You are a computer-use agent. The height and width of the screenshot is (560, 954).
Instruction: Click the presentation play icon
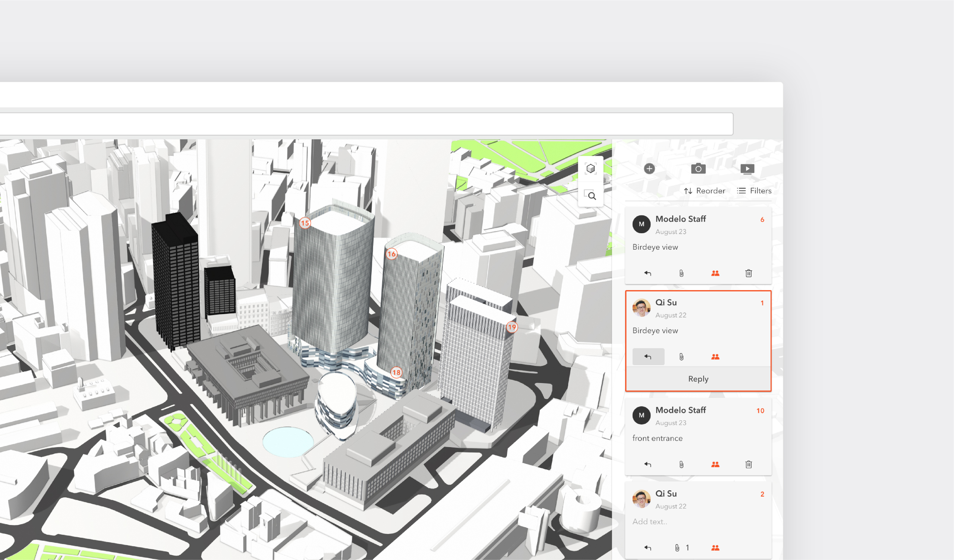tap(747, 169)
